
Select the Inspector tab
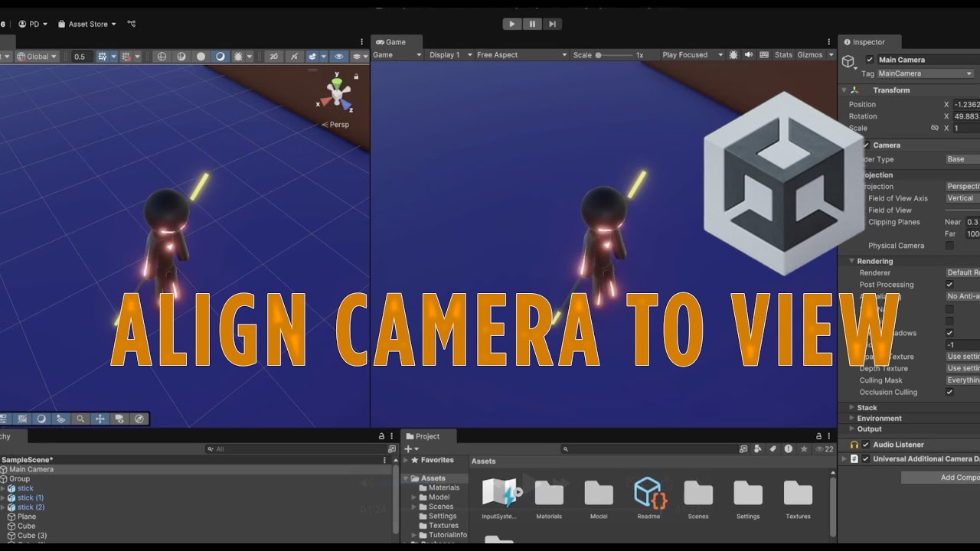point(870,42)
